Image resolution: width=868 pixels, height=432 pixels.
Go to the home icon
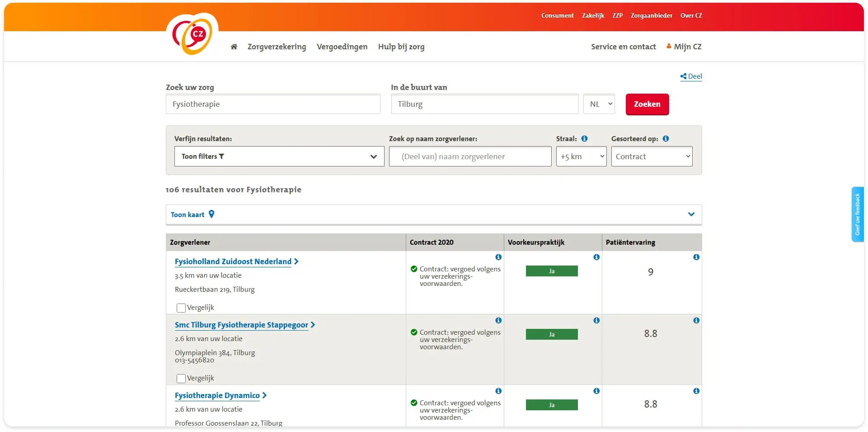coord(234,47)
